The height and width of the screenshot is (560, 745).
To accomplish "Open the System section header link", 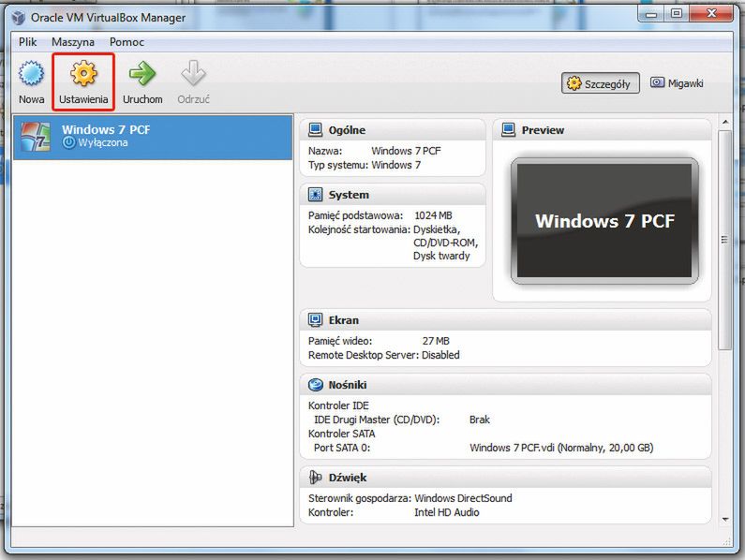I will tap(349, 195).
